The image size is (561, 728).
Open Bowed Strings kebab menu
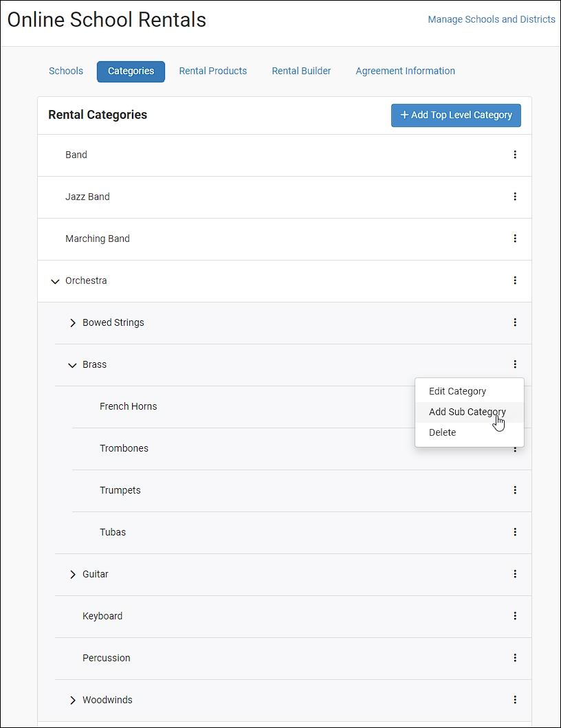[514, 322]
